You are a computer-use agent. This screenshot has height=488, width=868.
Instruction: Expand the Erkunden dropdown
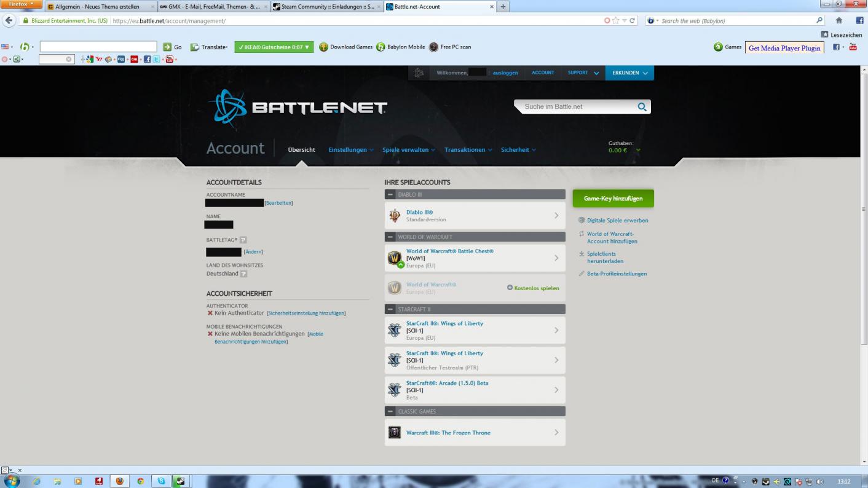pos(629,73)
